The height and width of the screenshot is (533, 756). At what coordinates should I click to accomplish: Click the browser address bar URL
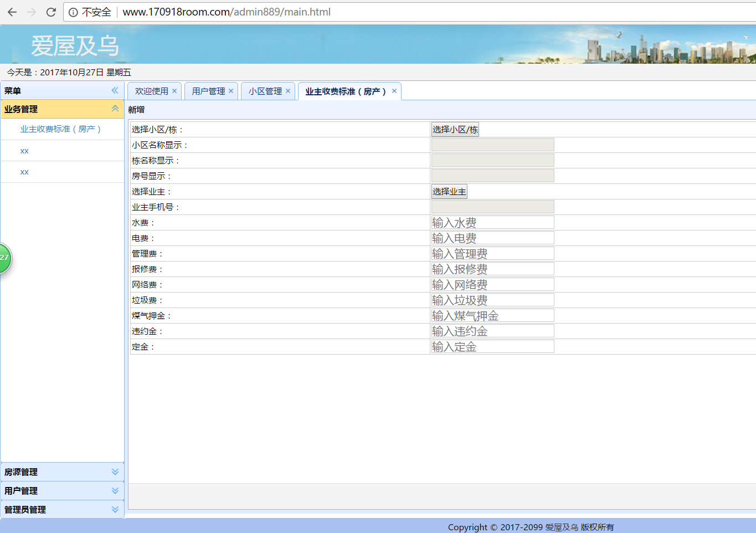pyautogui.click(x=227, y=12)
